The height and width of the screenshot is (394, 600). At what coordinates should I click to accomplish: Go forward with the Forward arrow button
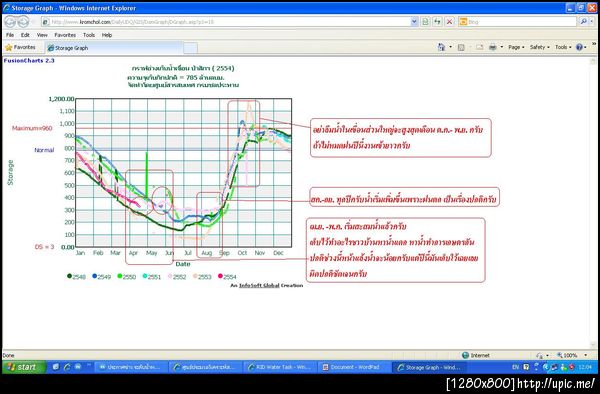(23, 22)
